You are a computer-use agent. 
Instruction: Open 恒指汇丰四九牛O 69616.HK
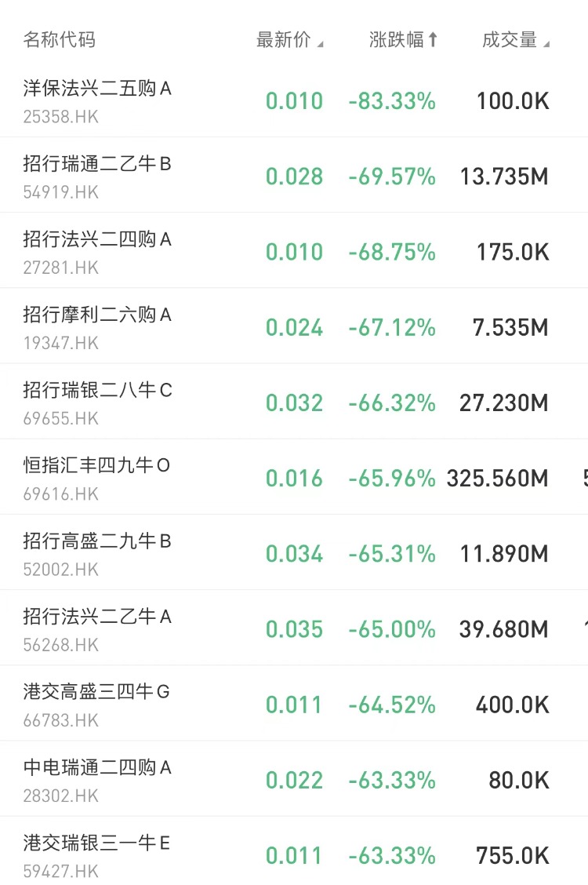click(294, 478)
